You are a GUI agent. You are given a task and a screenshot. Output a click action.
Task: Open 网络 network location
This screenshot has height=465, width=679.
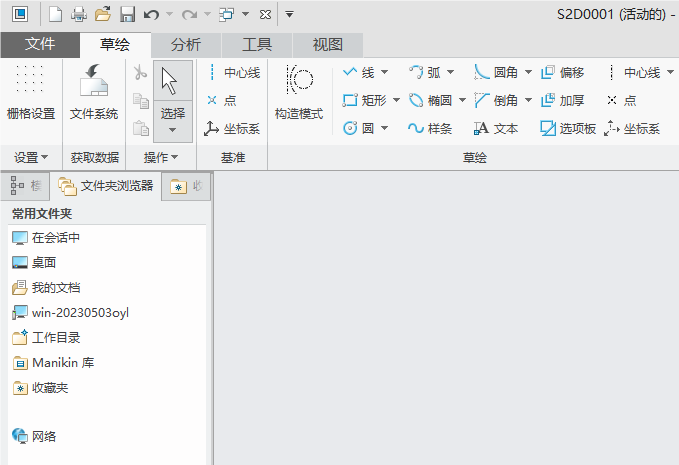click(34, 436)
